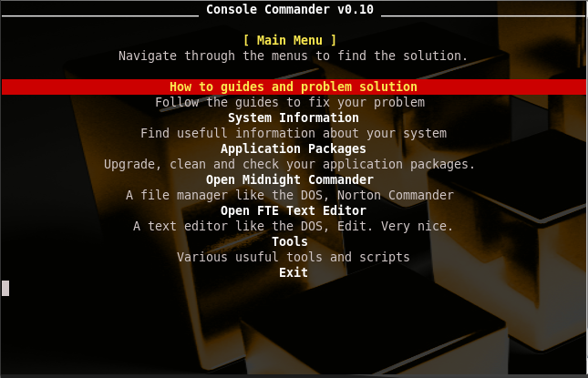
Task: Click 'Follow the guides to fix your problem'
Action: tap(290, 102)
